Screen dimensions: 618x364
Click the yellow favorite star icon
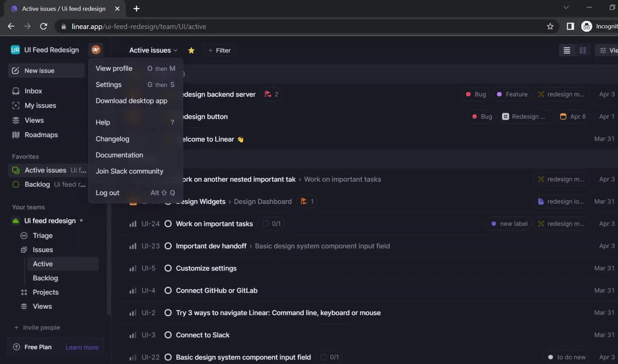click(x=191, y=51)
